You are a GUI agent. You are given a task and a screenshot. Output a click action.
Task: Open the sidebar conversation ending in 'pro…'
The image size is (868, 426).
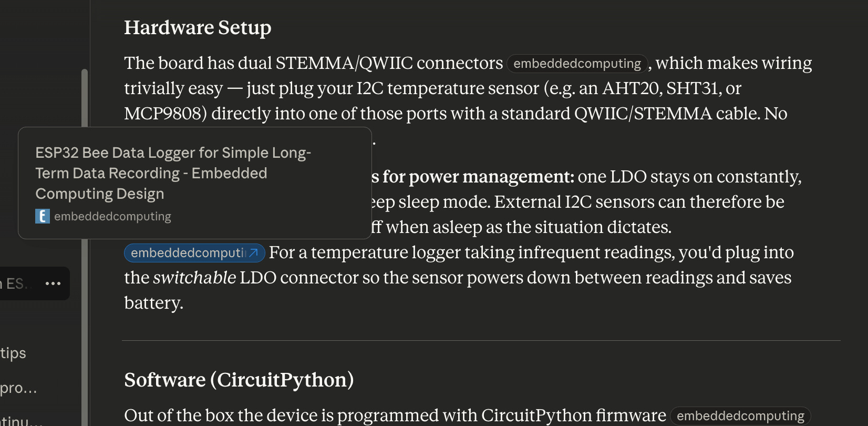(18, 388)
